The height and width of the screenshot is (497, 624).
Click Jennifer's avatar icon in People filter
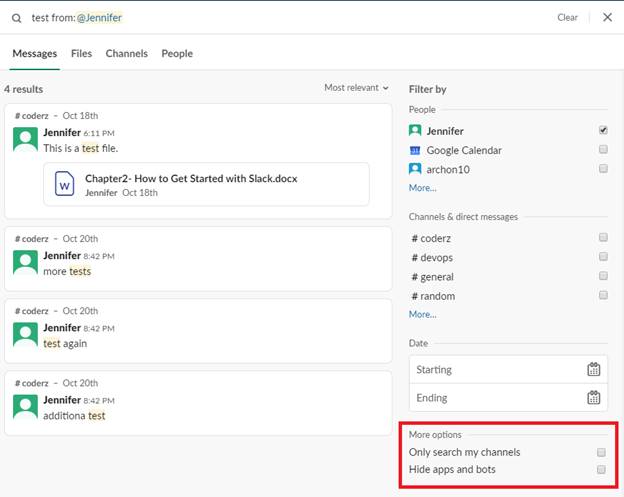[415, 131]
